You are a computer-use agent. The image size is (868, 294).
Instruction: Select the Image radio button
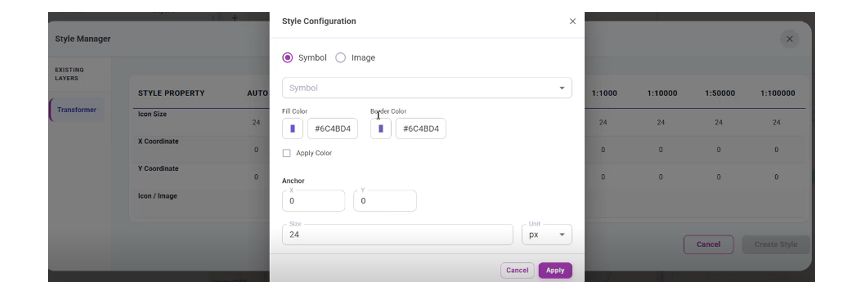tap(340, 58)
